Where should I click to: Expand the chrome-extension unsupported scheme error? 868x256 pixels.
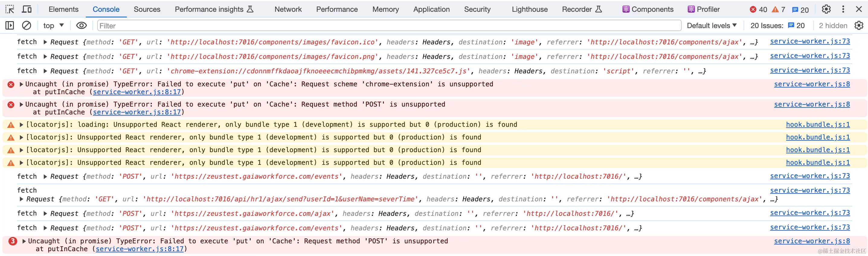pyautogui.click(x=21, y=84)
